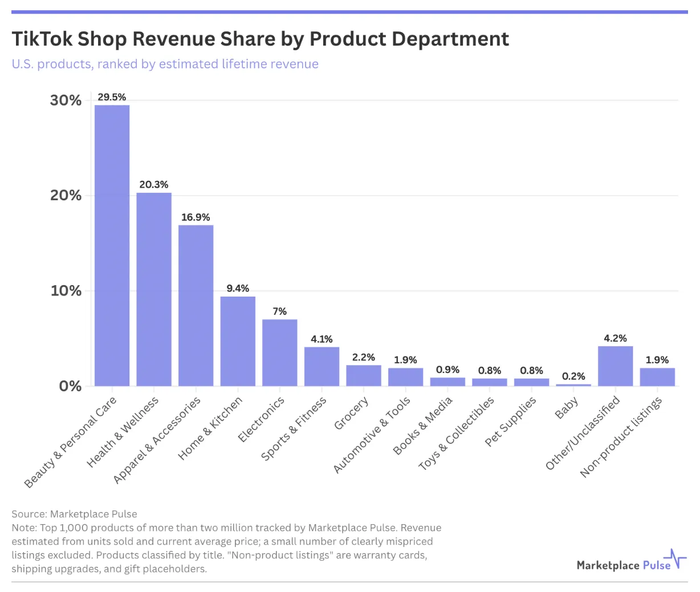Click the Electronics bar in the chart
The height and width of the screenshot is (592, 700).
coord(280,352)
